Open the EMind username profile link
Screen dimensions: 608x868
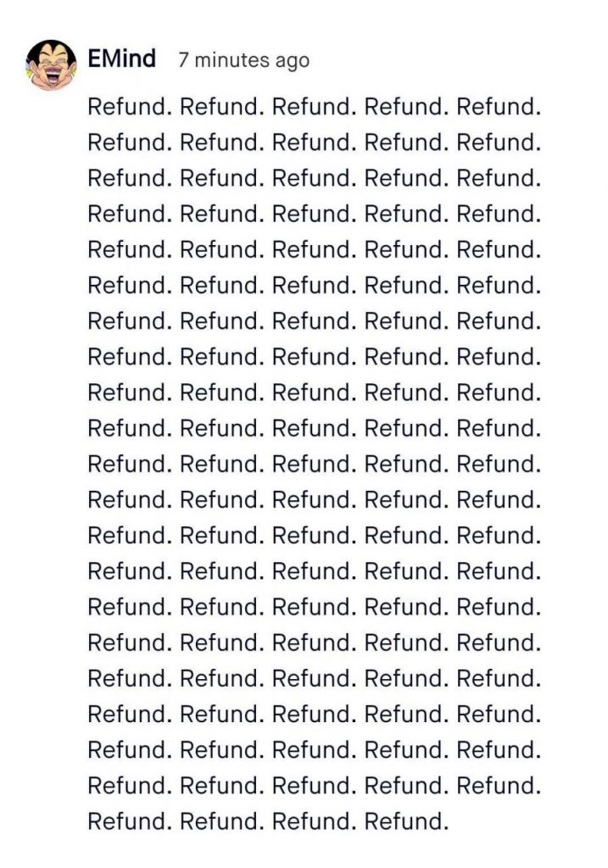point(122,58)
